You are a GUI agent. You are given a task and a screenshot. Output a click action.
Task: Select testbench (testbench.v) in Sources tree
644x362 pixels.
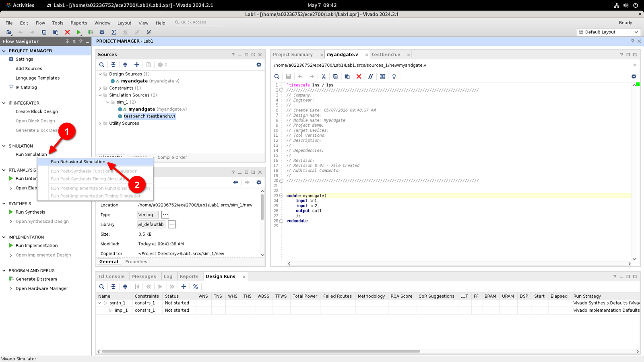point(149,116)
